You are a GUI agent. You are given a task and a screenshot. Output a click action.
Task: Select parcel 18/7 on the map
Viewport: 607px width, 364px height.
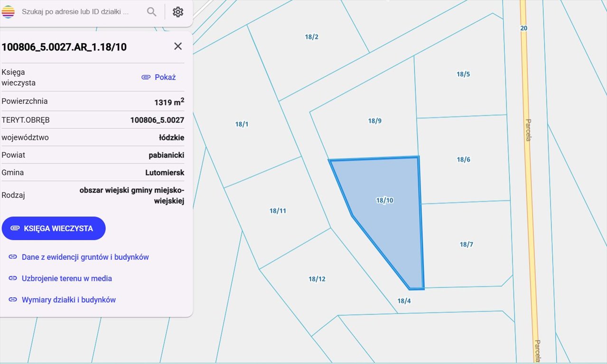(466, 245)
